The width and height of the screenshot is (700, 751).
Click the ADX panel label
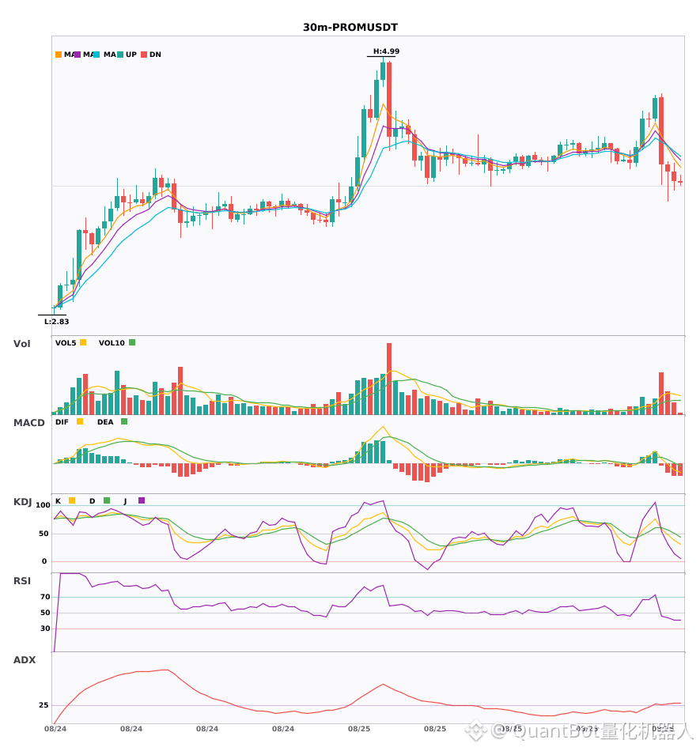25,659
